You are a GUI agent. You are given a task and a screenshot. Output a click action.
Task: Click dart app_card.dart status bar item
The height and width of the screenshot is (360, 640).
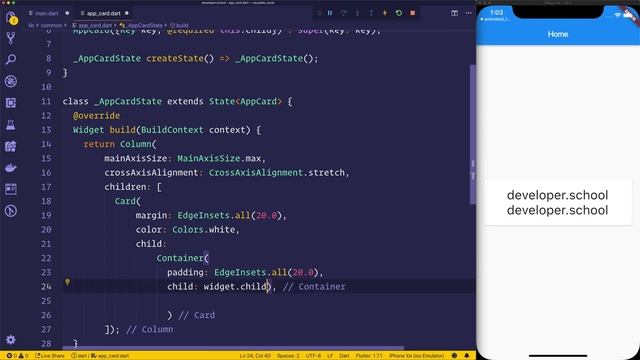coord(100,356)
